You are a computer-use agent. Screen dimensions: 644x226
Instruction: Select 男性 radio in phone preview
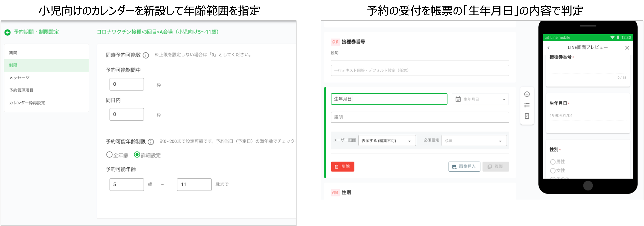(x=553, y=162)
